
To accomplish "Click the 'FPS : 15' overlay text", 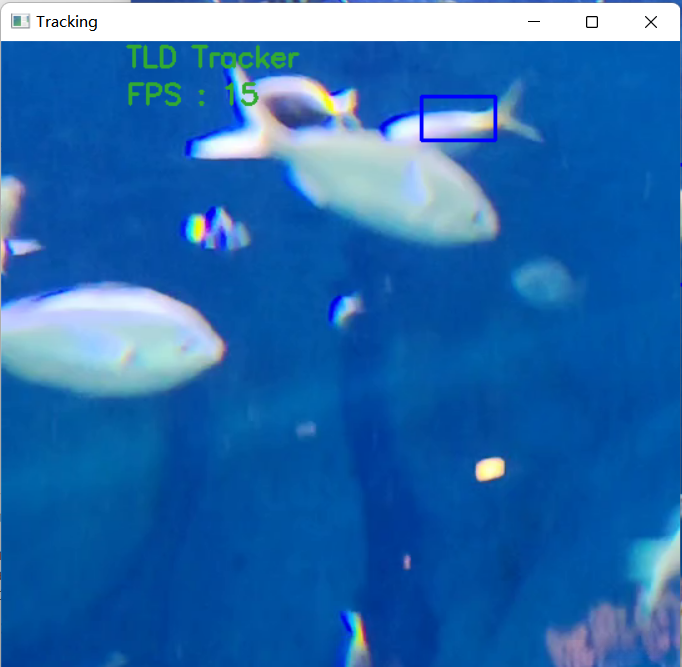I will [x=193, y=94].
